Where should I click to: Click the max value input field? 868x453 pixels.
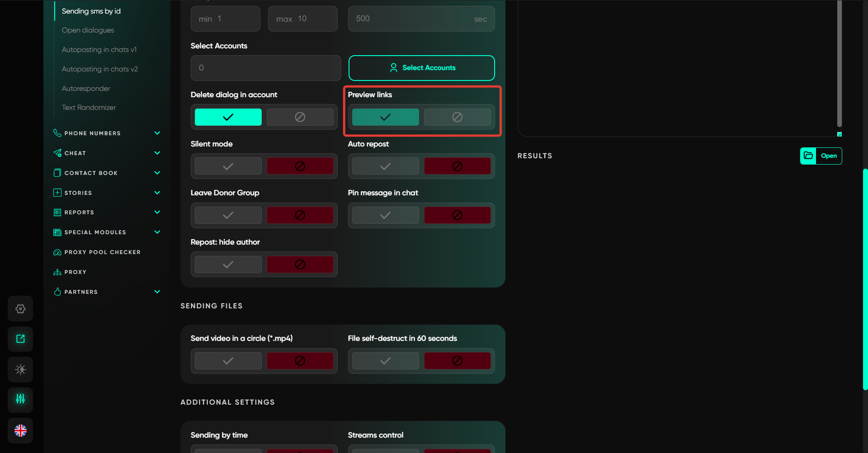303,19
